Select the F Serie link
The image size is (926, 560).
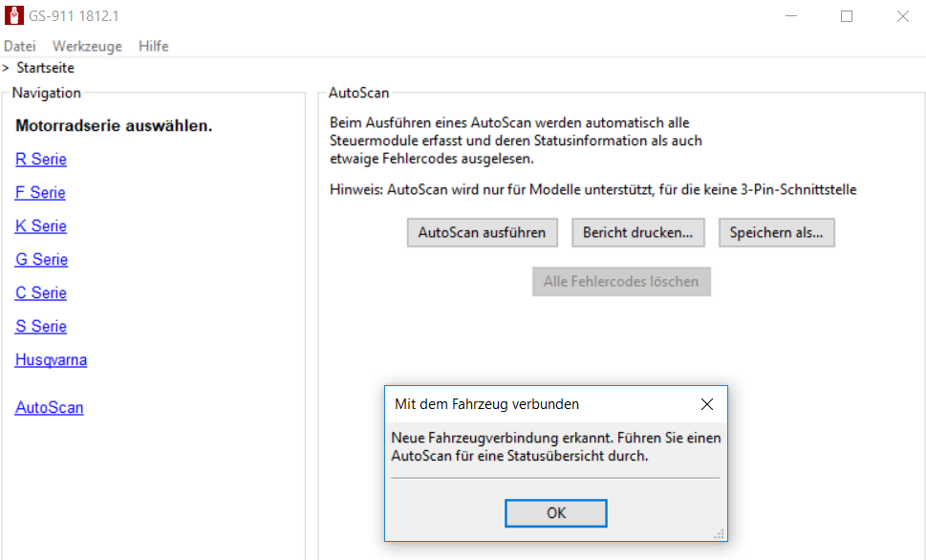[40, 193]
